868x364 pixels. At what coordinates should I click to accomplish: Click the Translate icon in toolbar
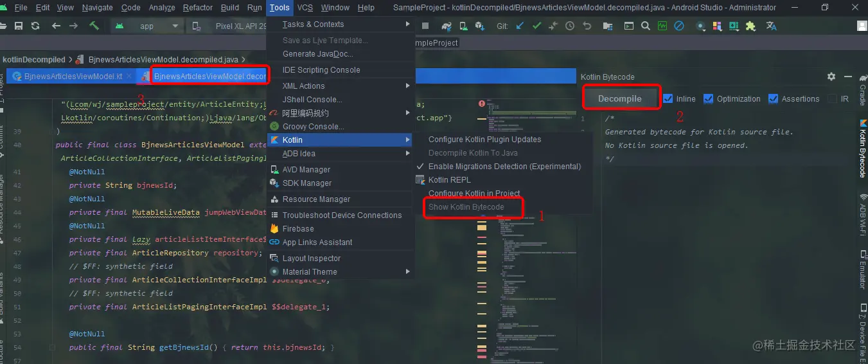(x=772, y=26)
